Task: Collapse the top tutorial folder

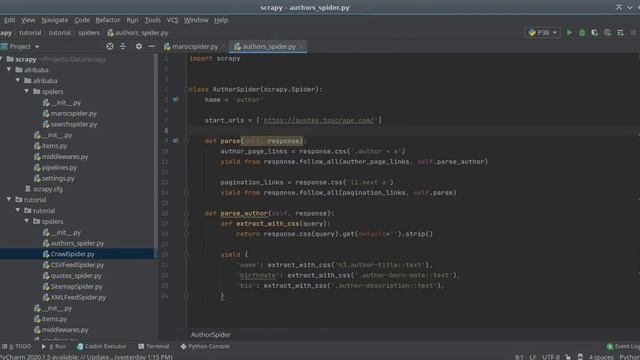Action: pos(9,200)
